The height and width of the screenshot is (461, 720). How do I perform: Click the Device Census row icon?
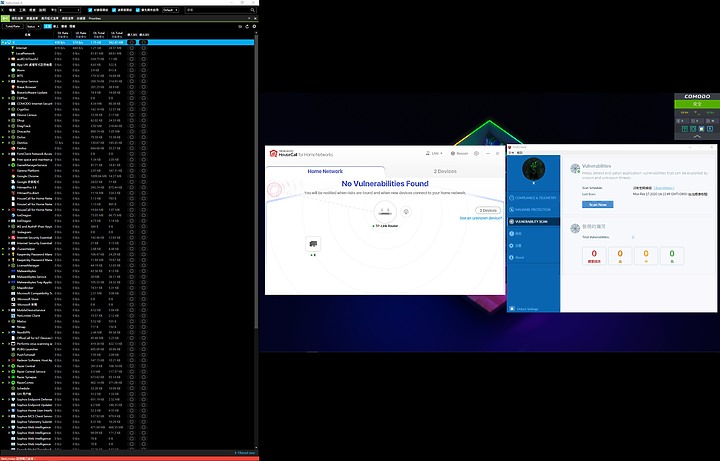pos(13,115)
